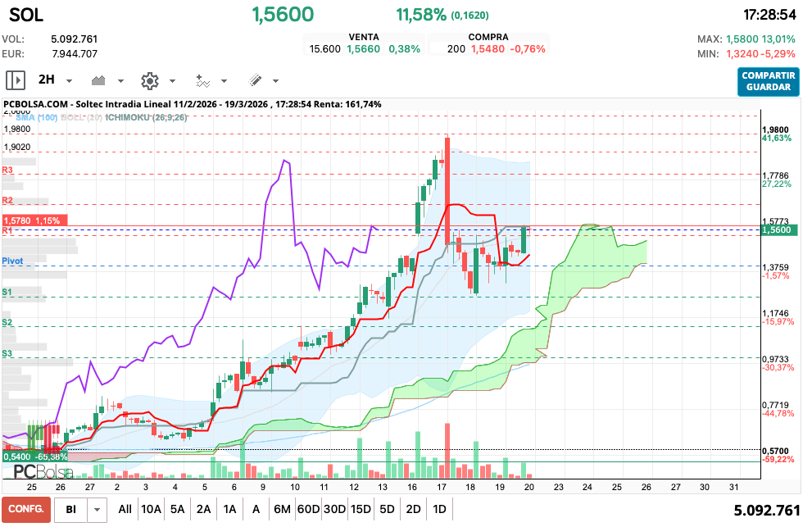
Task: Click the green 1,5600 axis price marker
Action: tap(778, 230)
